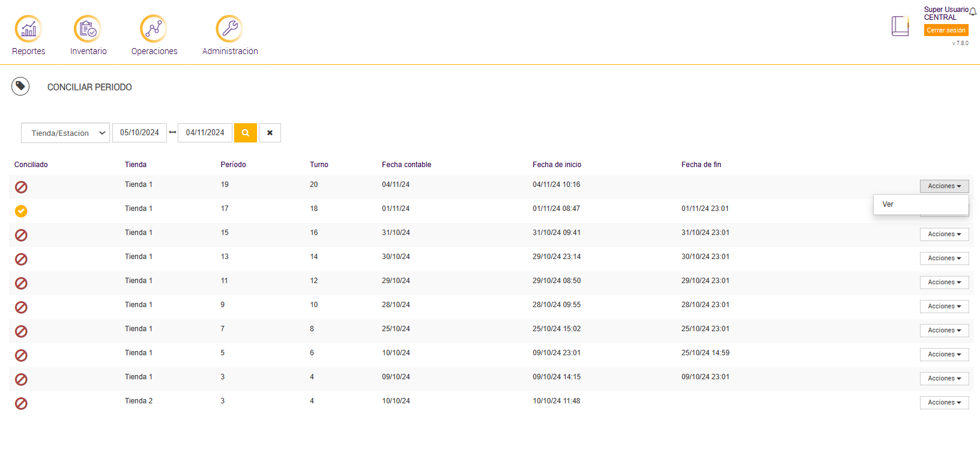Open the Inventario clipboard icon

(88, 28)
